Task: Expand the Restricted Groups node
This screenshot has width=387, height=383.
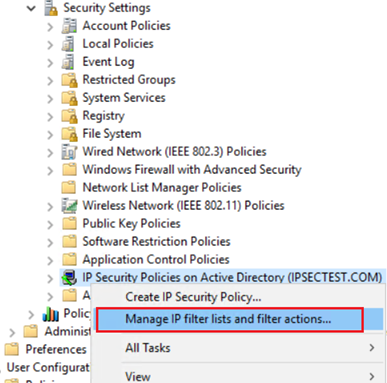Action: tap(50, 81)
